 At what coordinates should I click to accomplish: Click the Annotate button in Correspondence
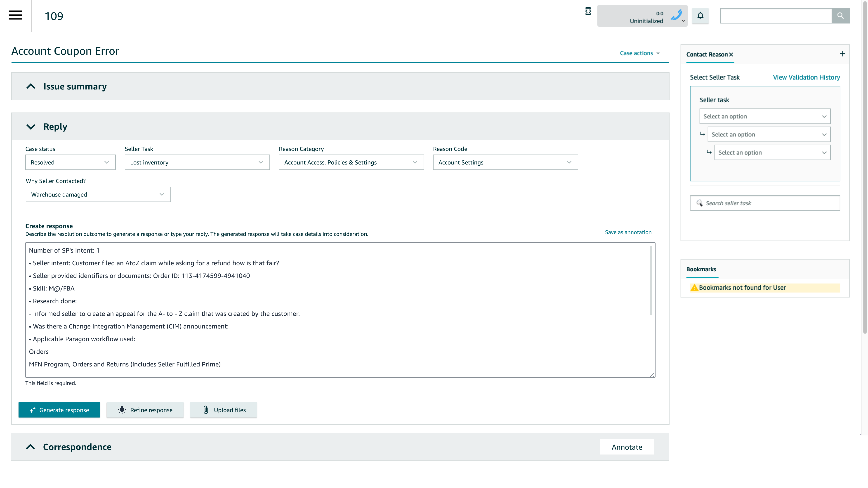[627, 447]
